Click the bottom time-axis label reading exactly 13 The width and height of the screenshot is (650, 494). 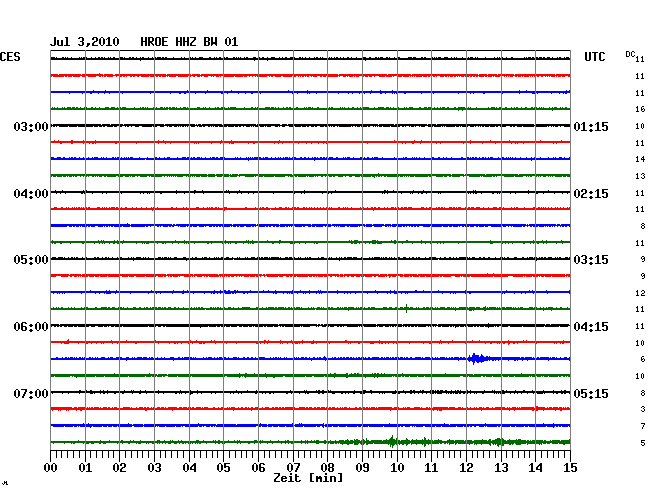pos(501,467)
